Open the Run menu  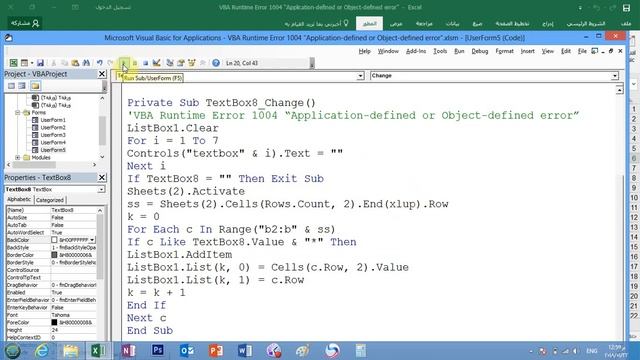click(459, 51)
